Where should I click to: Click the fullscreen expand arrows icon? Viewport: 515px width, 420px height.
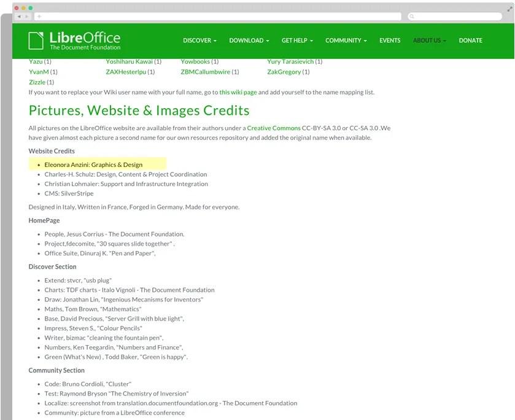tap(509, 9)
